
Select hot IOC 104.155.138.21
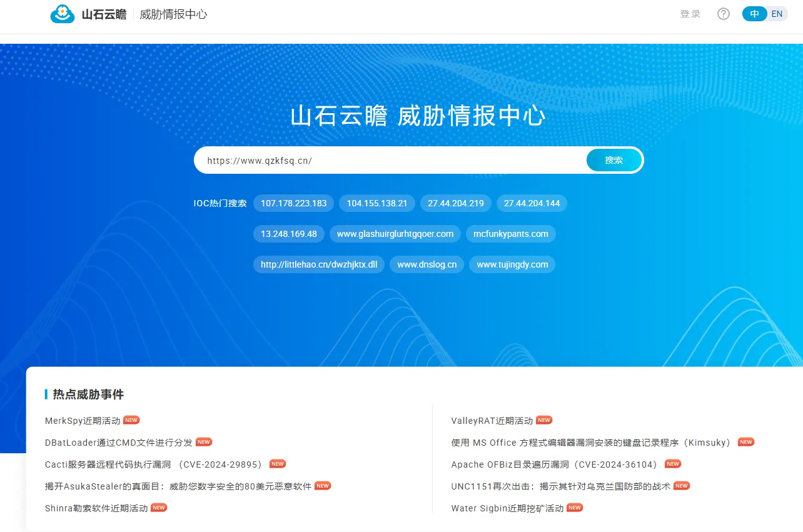pos(377,203)
